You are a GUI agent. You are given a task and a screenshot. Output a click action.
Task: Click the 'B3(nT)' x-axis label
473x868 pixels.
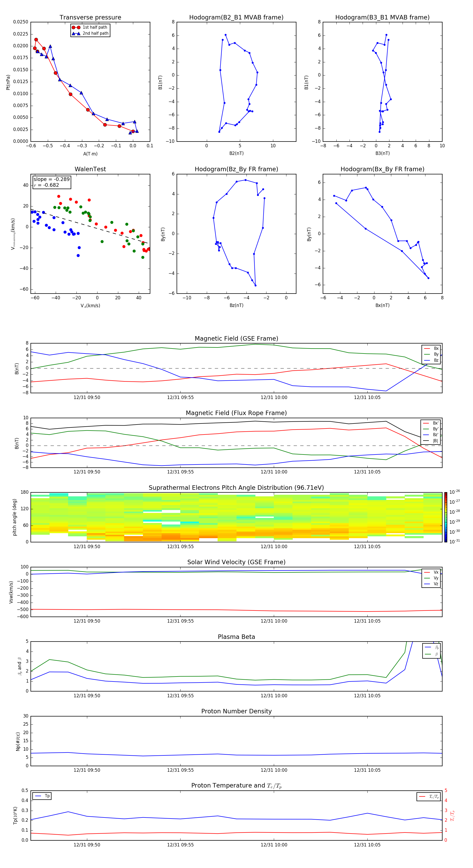point(382,153)
